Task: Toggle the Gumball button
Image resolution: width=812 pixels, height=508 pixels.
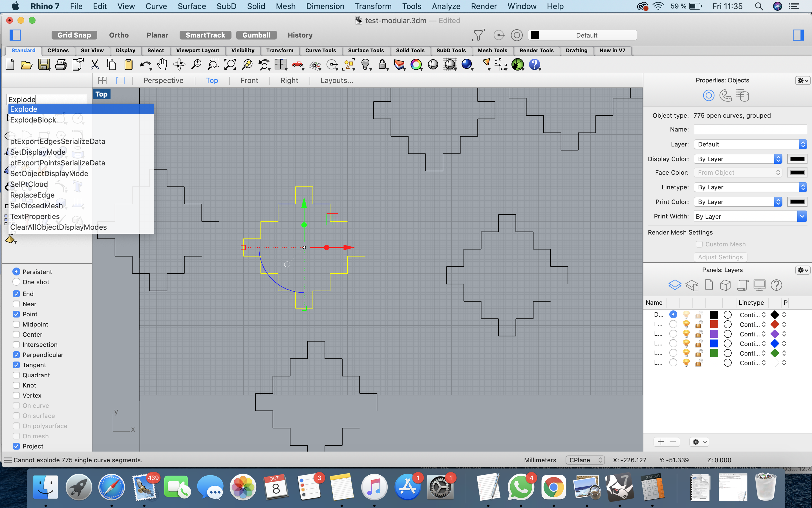Action: 256,35
